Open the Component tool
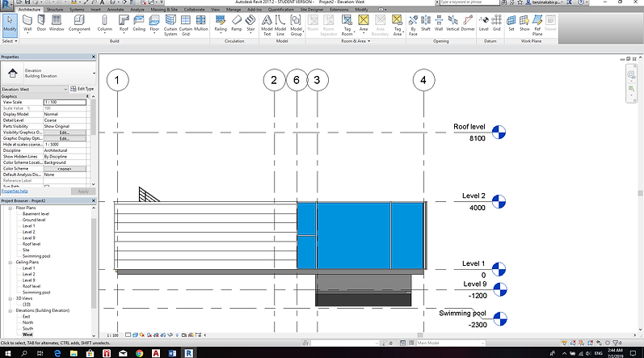The image size is (644, 358). [79, 23]
